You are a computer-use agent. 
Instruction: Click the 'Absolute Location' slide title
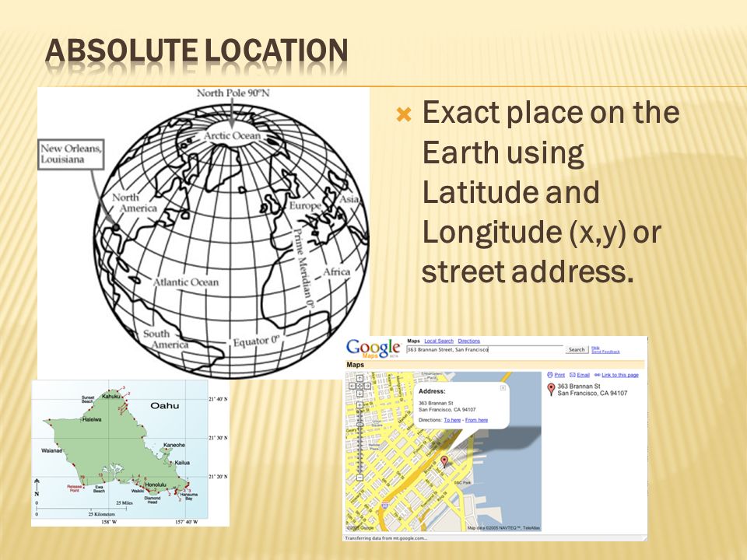point(196,51)
